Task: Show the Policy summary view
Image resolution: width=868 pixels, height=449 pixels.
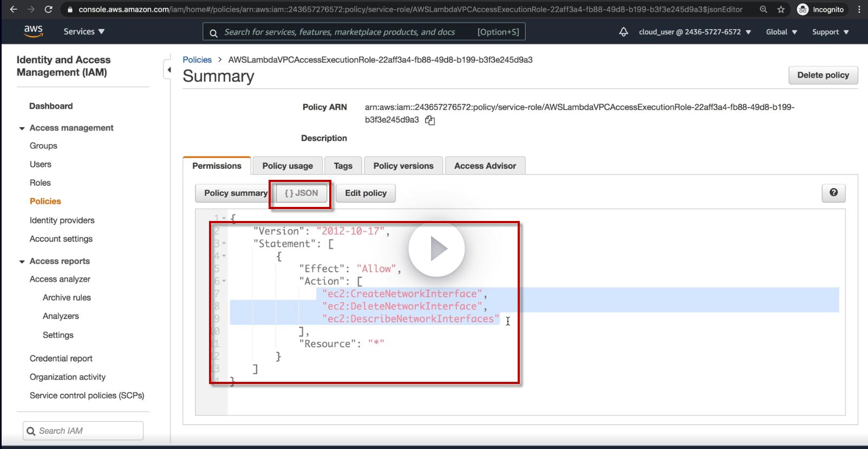Action: (x=236, y=193)
